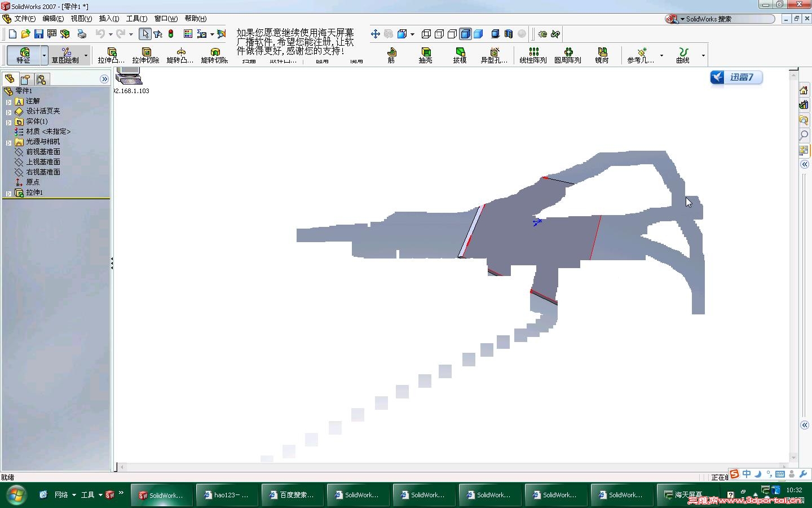Switch to Hidden Lines Removed display

[x=452, y=34]
